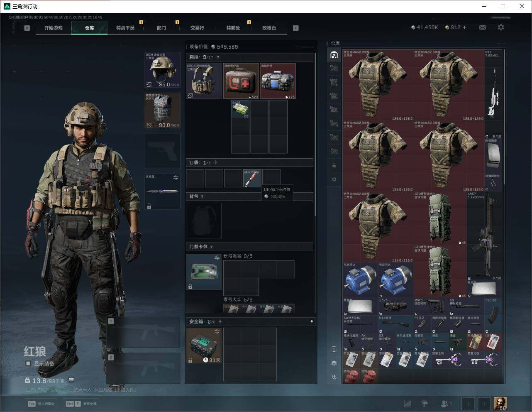The image size is (532, 412).
Task: Click swap arrows on the keycard case
Action: 217,258
